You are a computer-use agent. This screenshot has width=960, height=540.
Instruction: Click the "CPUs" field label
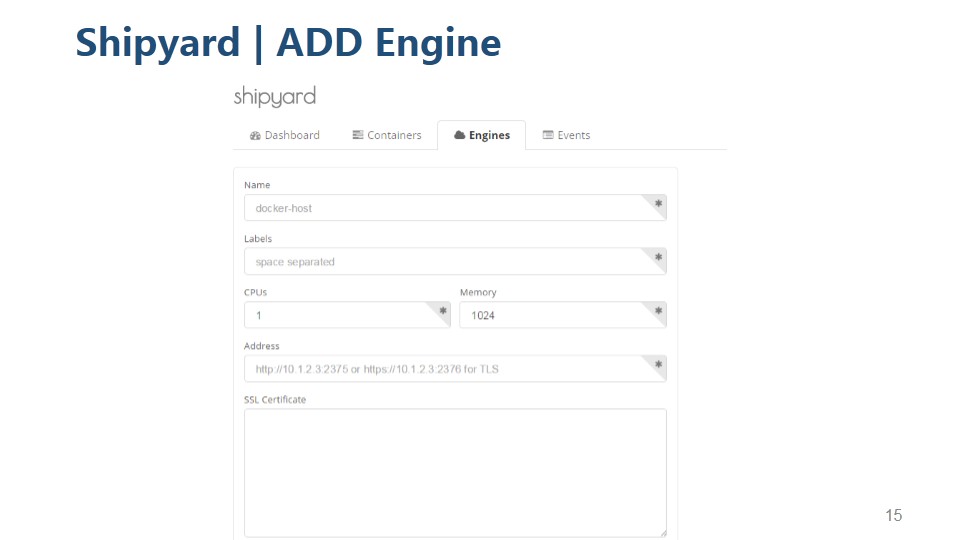click(255, 292)
